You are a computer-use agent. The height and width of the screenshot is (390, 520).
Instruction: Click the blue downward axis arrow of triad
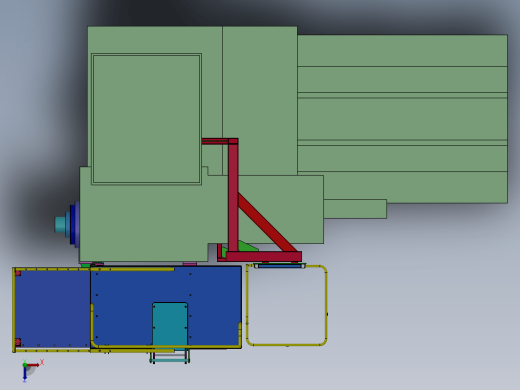(25, 374)
